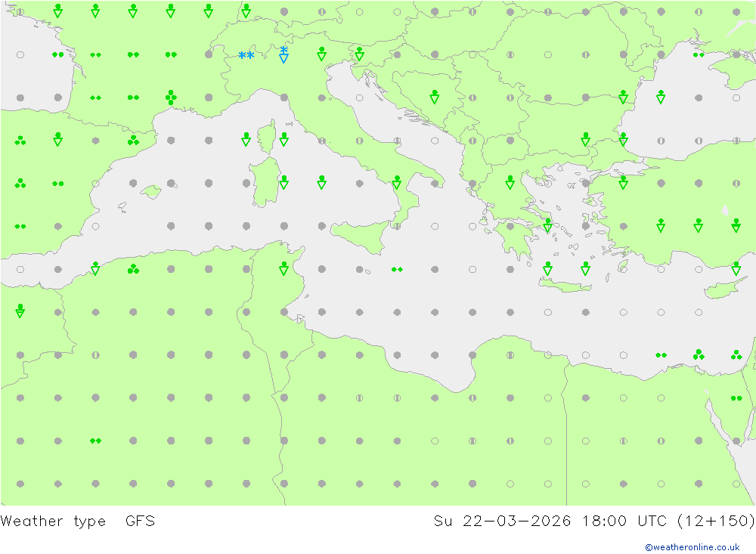The image size is (756, 554).
Task: Click the three-dot rain symbol near the Pyrenees
Action: (133, 141)
